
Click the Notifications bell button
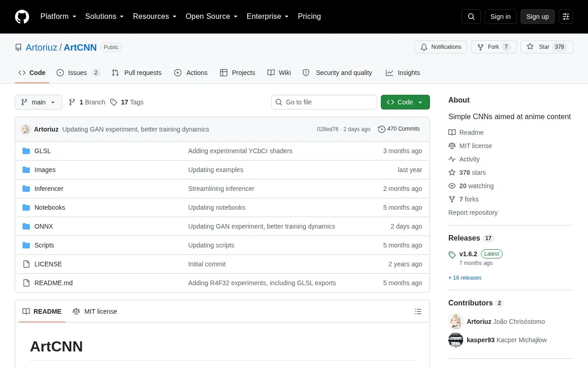441,47
